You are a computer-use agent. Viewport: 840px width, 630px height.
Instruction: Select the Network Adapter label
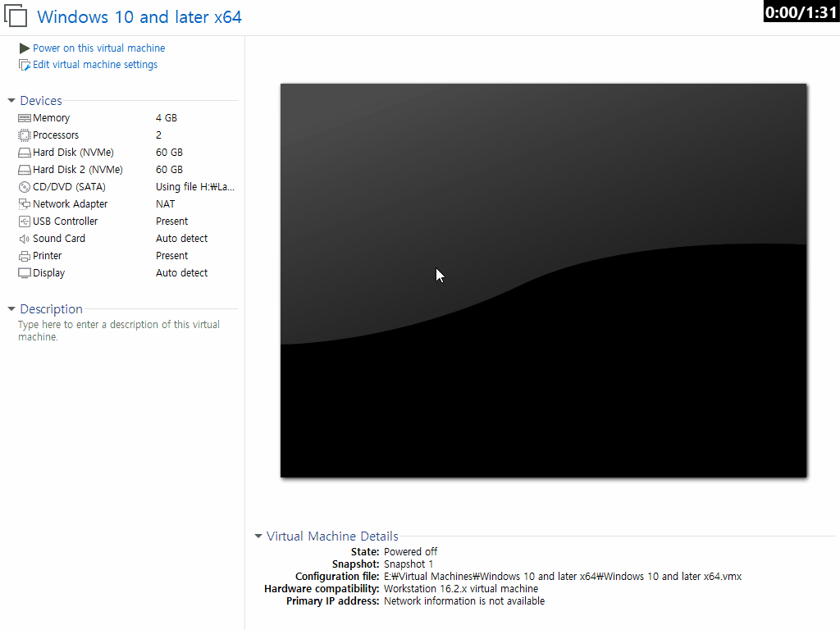(x=71, y=204)
